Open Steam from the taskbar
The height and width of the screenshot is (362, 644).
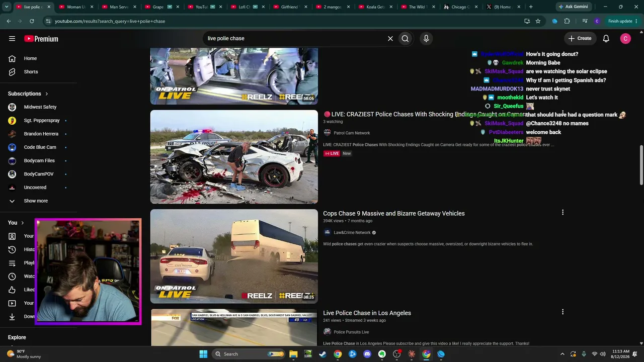click(323, 354)
